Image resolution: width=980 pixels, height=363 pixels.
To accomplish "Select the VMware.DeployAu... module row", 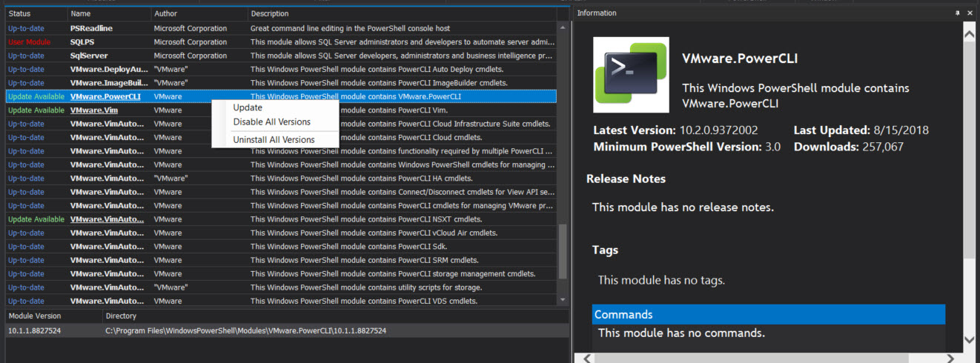I will (281, 69).
